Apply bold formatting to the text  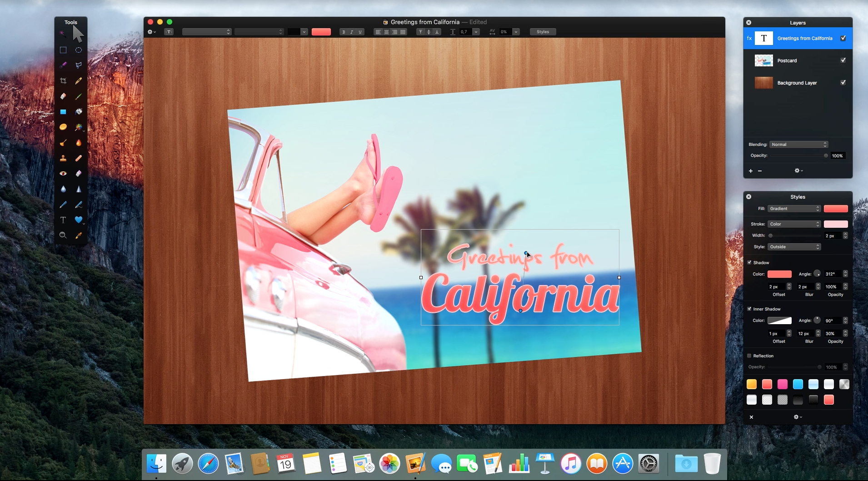[344, 32]
